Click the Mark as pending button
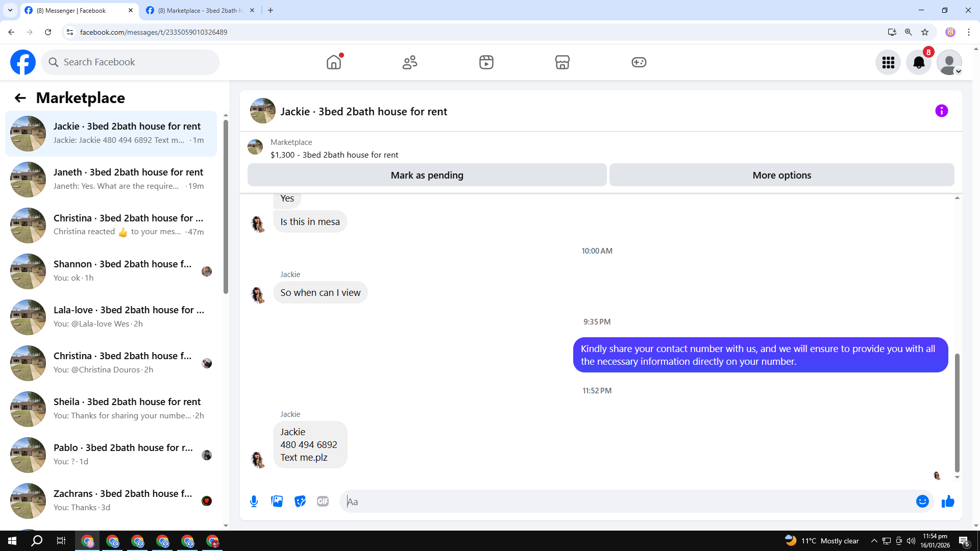The image size is (980, 551). click(427, 175)
